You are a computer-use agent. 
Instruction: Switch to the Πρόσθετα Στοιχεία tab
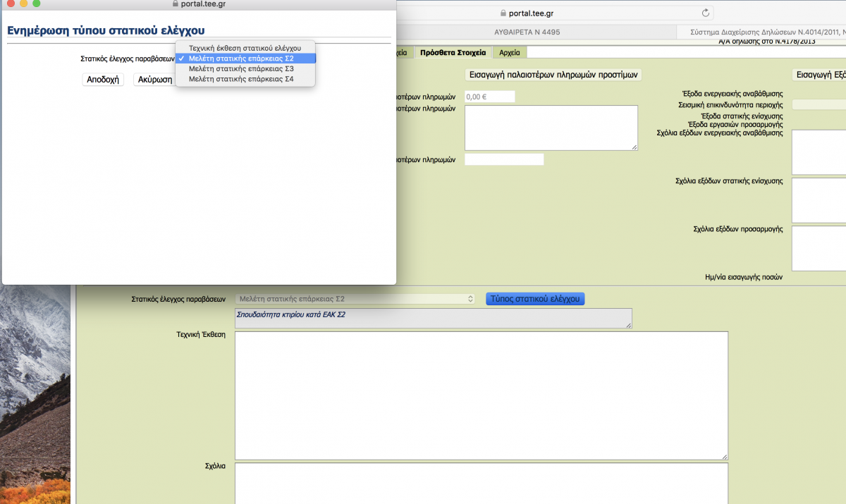point(453,53)
